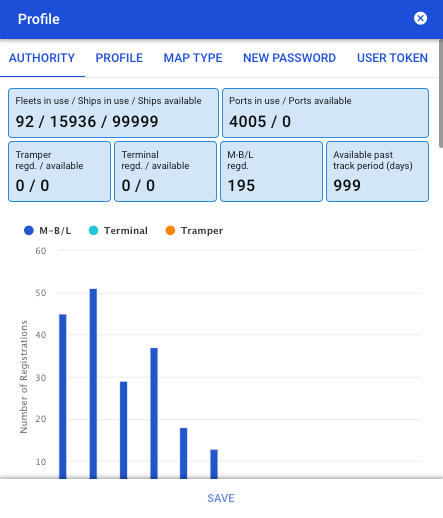Toggle the M-B/L legend series

tap(48, 231)
